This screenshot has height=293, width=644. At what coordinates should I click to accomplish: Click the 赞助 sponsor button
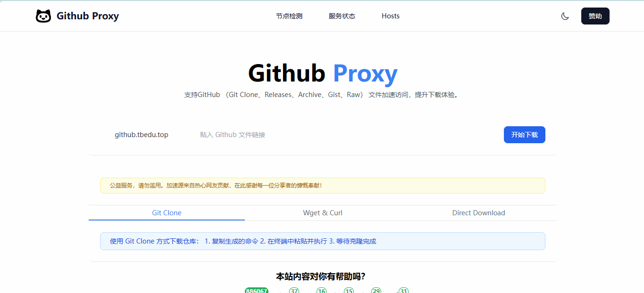595,16
